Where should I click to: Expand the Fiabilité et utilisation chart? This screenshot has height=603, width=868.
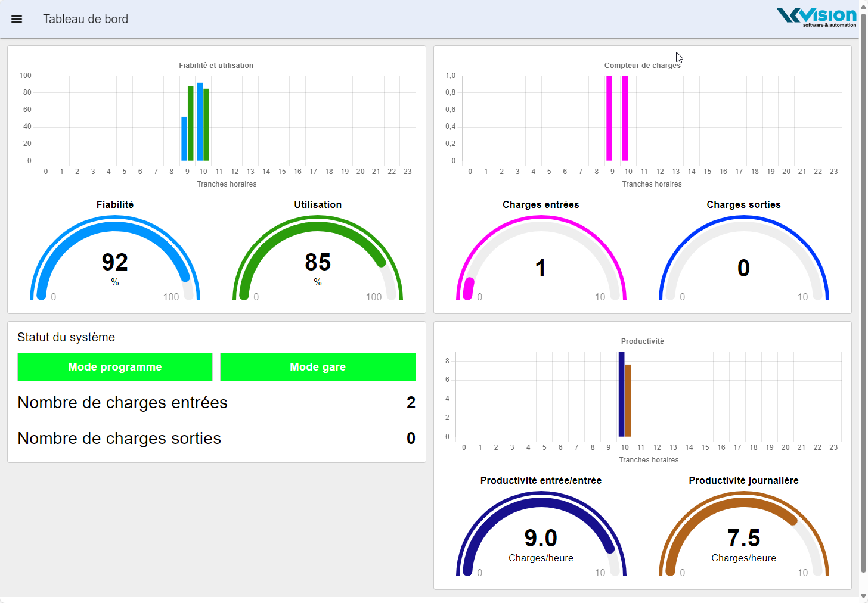click(216, 66)
